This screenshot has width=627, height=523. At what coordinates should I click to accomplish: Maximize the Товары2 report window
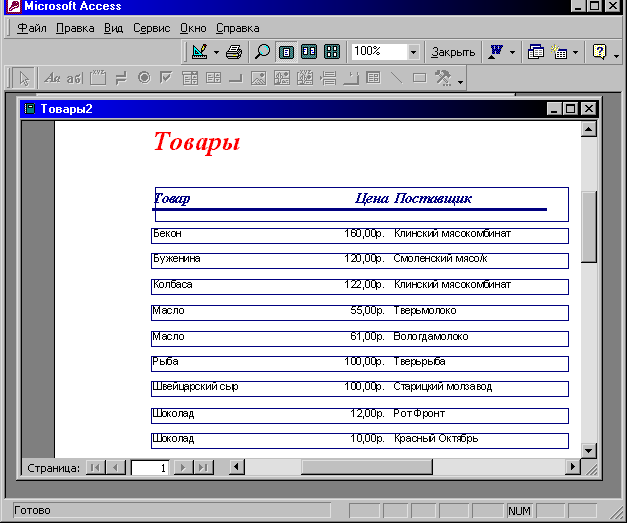click(571, 108)
